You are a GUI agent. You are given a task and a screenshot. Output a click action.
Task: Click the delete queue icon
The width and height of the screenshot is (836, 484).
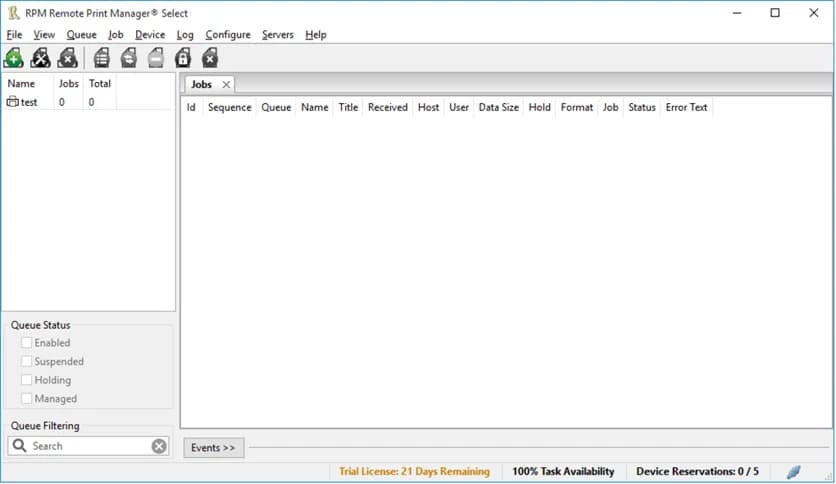68,58
